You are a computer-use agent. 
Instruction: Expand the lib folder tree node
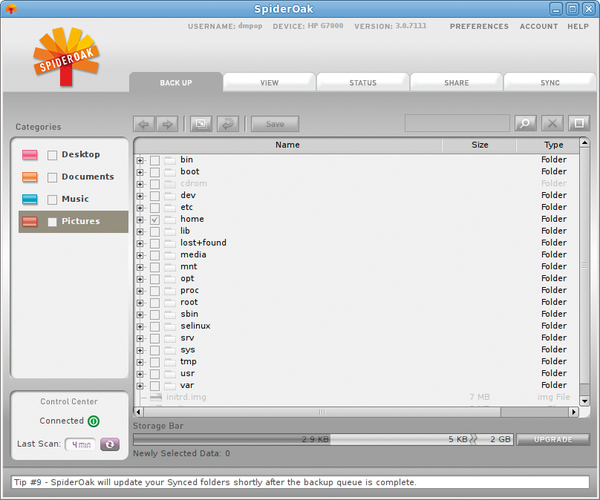140,231
